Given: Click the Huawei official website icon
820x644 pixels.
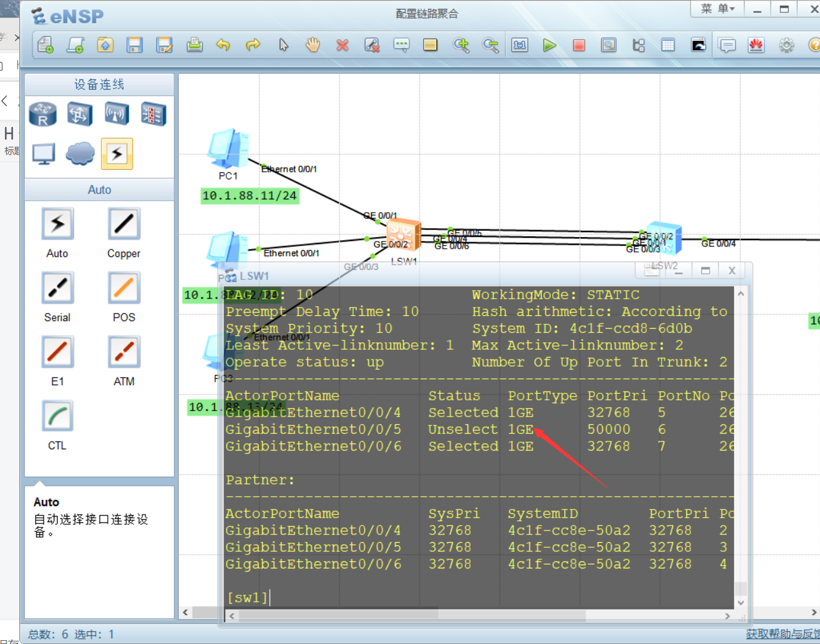Looking at the screenshot, I should pyautogui.click(x=757, y=45).
